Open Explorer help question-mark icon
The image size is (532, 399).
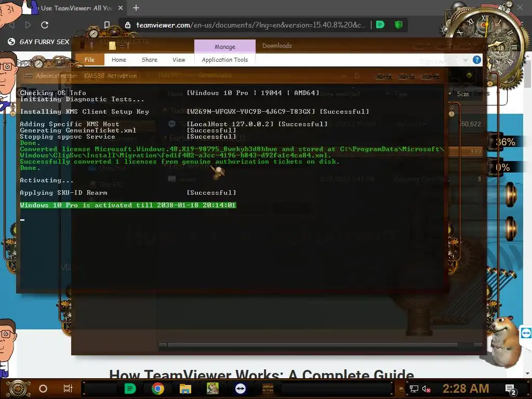pyautogui.click(x=476, y=60)
